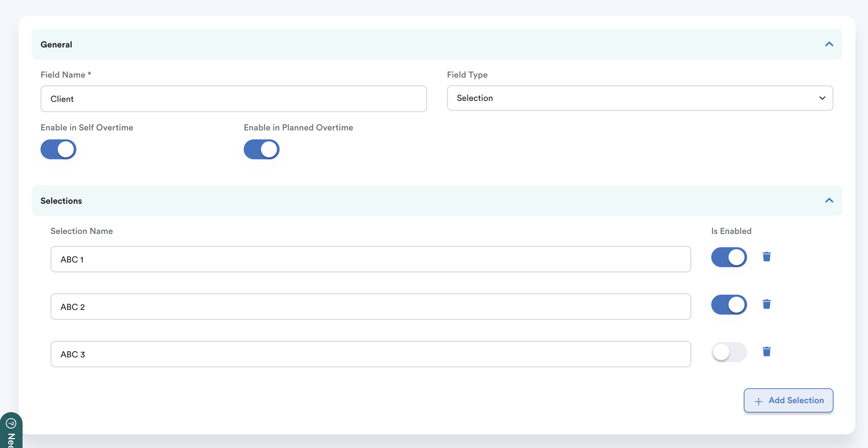Disable the ABC 1 Is Enabled switch

[x=729, y=258]
